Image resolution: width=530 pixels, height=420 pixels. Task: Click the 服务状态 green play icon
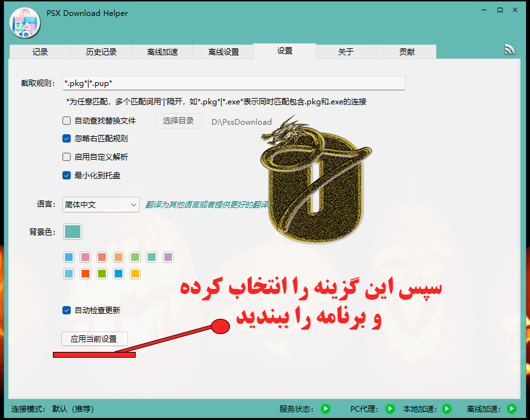326,409
